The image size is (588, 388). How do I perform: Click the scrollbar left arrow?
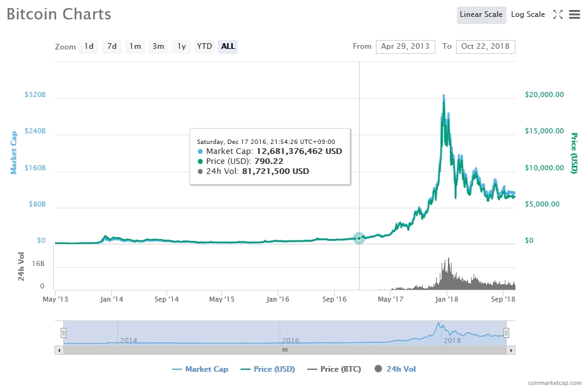pyautogui.click(x=59, y=350)
